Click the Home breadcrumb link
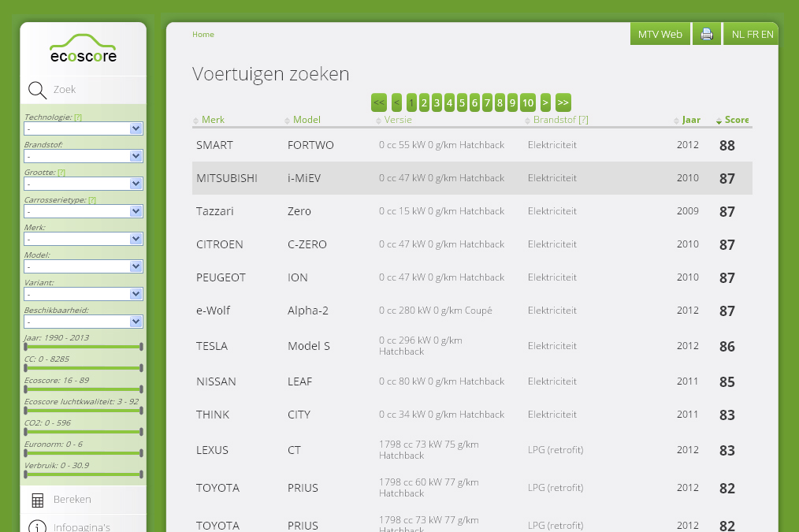799x532 pixels. pos(203,35)
